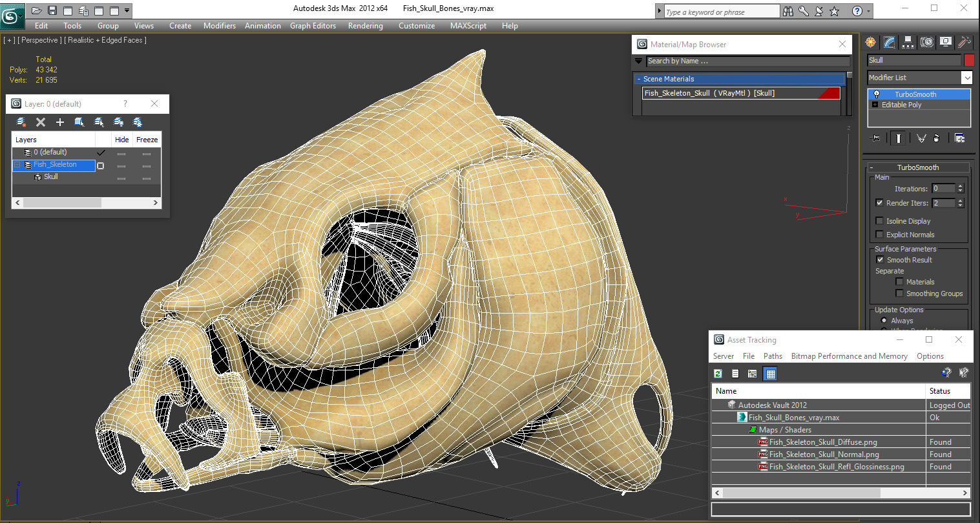Click Configure Modifier Sets icon
The image size is (980, 523).
pyautogui.click(x=959, y=138)
